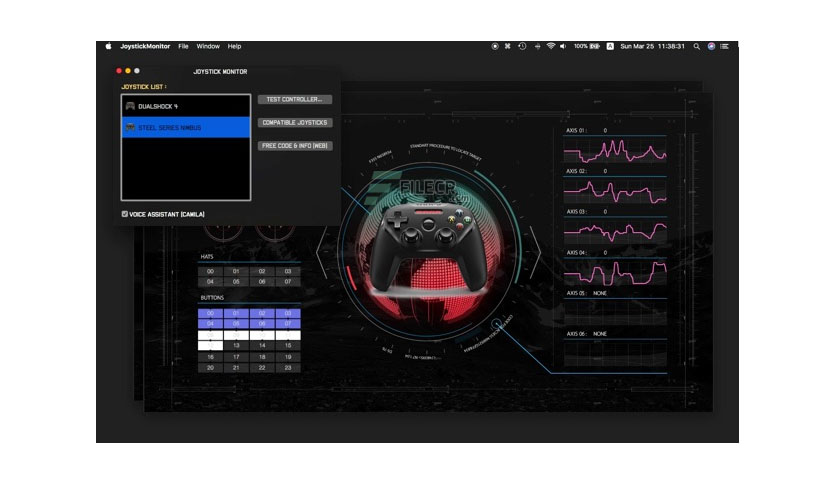Click Hats cell 07

coord(288,281)
